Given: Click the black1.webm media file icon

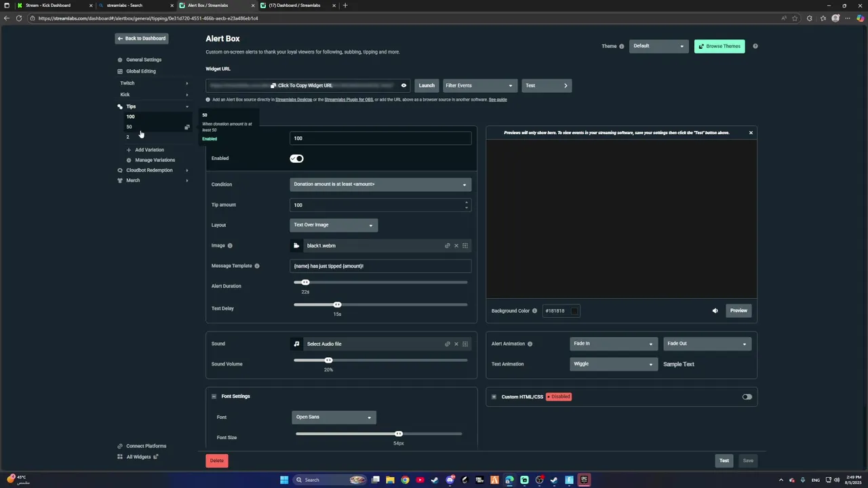Looking at the screenshot, I should point(296,245).
